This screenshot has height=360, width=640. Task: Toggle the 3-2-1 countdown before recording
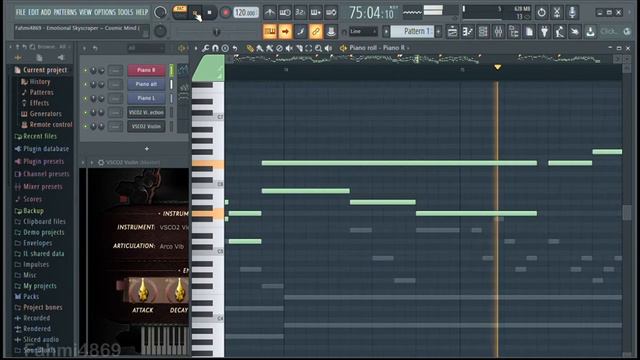click(x=300, y=13)
